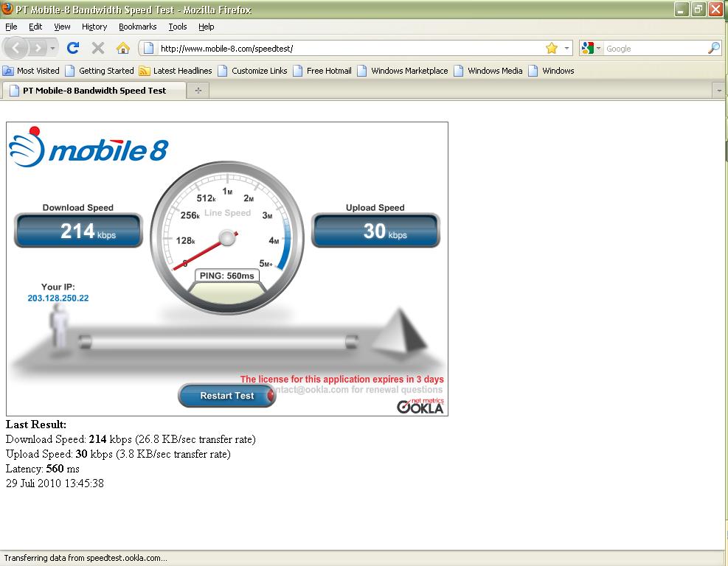Viewport: 728px width, 566px height.
Task: Open the Help menu
Action: pos(206,27)
